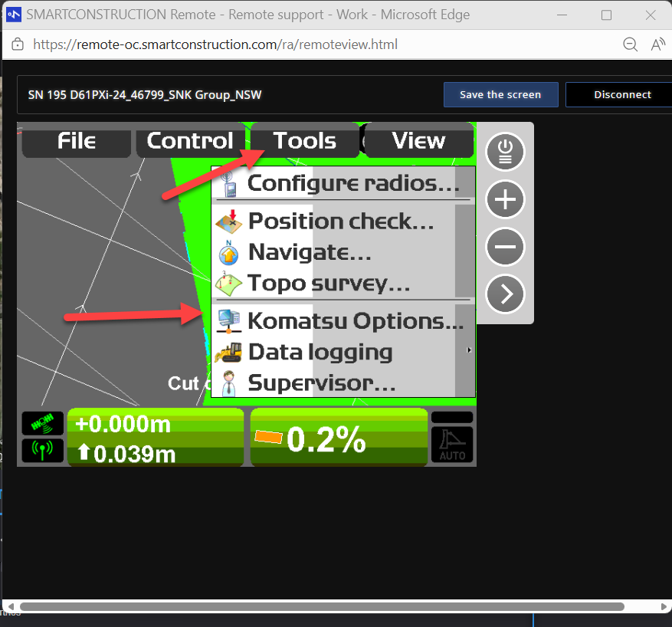
Task: Click the Komatsu Options computer icon
Action: 229,321
